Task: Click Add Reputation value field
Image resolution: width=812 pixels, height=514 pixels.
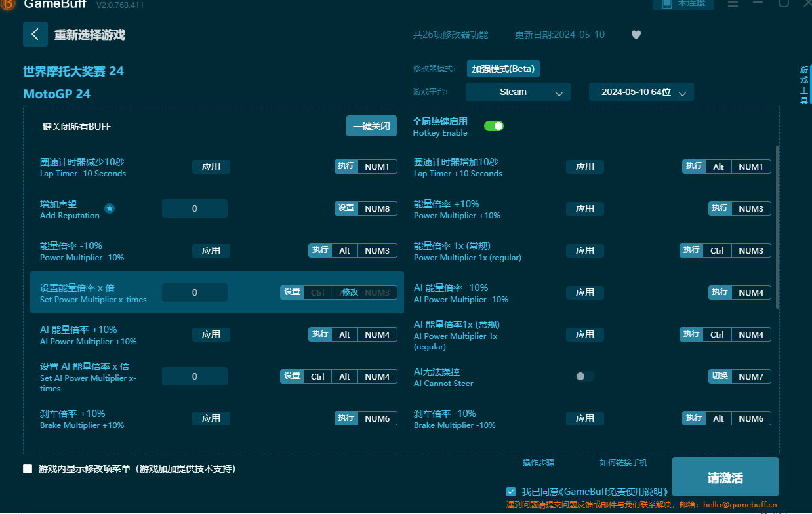Action: pos(195,208)
